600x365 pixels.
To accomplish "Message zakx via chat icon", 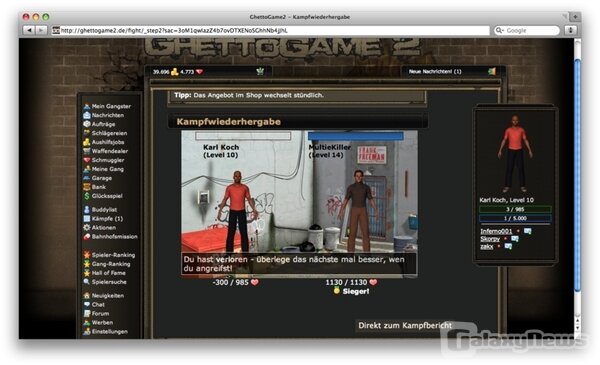I will [508, 246].
